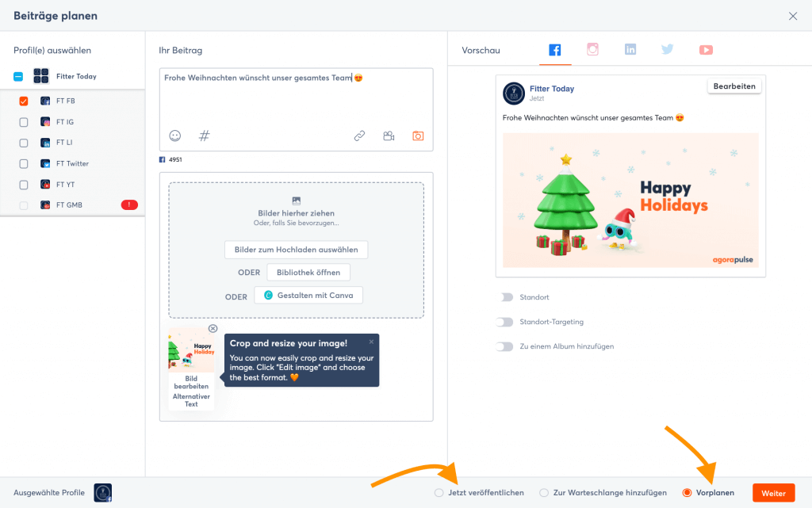812x508 pixels.
Task: Toggle the Fitter Today group checkbox
Action: click(18, 77)
